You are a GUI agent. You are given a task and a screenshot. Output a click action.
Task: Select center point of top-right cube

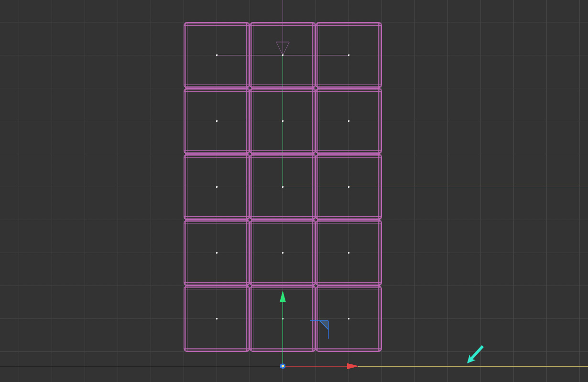348,55
